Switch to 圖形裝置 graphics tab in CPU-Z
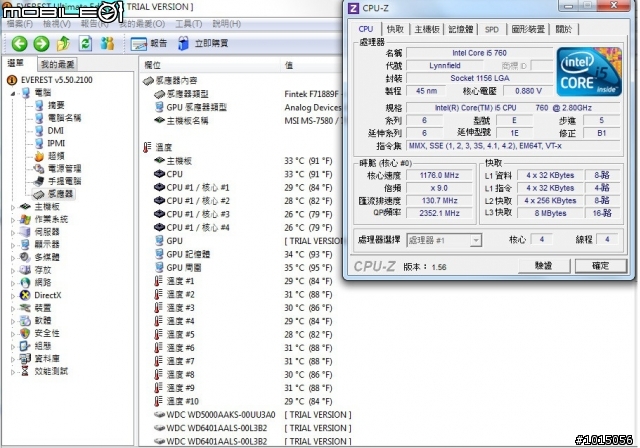This screenshot has height=448, width=640. click(x=528, y=29)
